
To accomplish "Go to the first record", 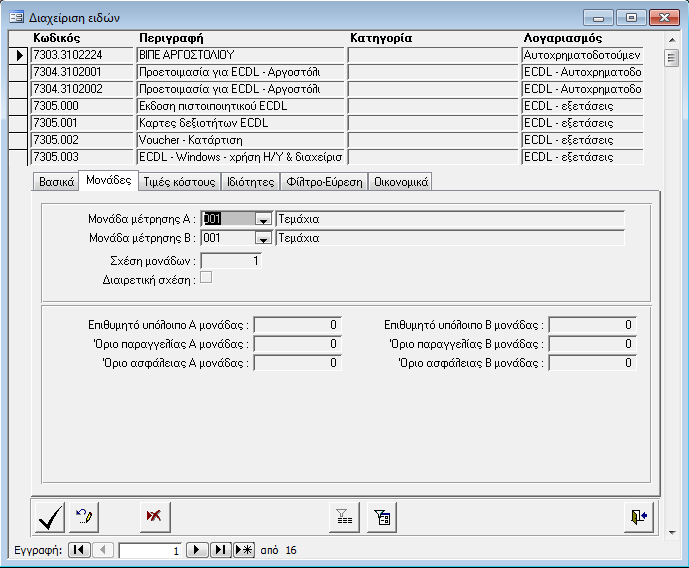I will point(79,550).
